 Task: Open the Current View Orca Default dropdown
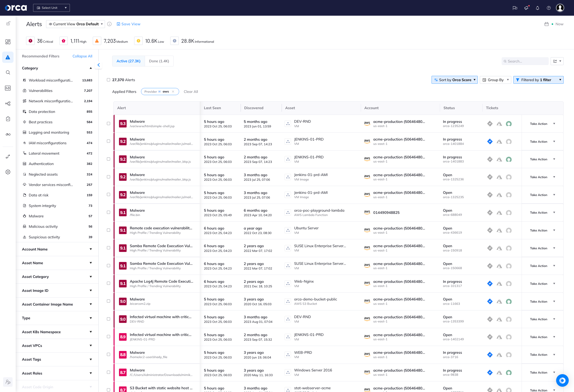[x=75, y=24]
